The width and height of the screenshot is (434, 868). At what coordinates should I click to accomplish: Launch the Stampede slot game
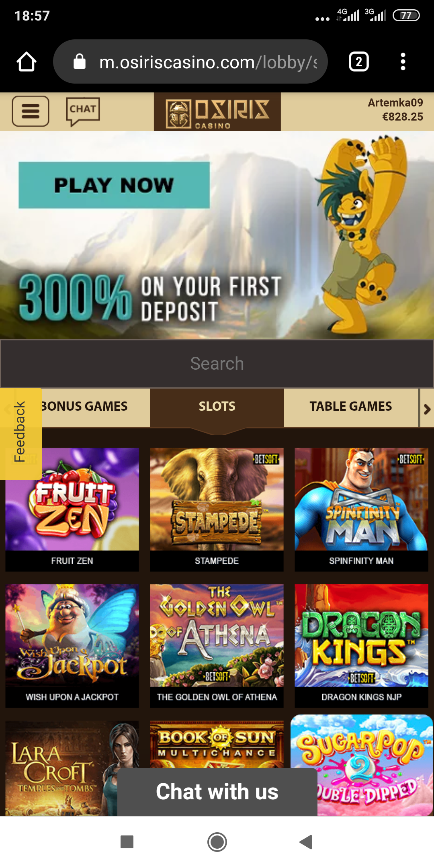coord(217,510)
